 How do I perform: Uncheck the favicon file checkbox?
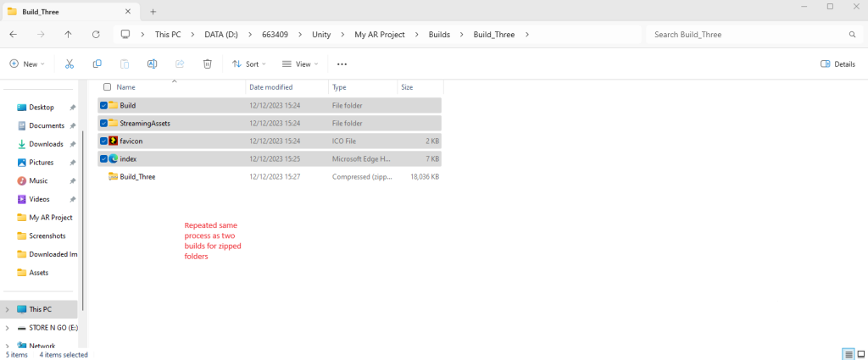[x=103, y=141]
